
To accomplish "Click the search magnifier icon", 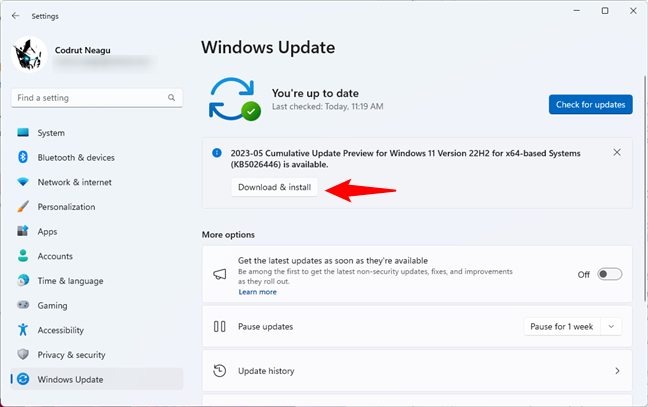I will pos(171,98).
